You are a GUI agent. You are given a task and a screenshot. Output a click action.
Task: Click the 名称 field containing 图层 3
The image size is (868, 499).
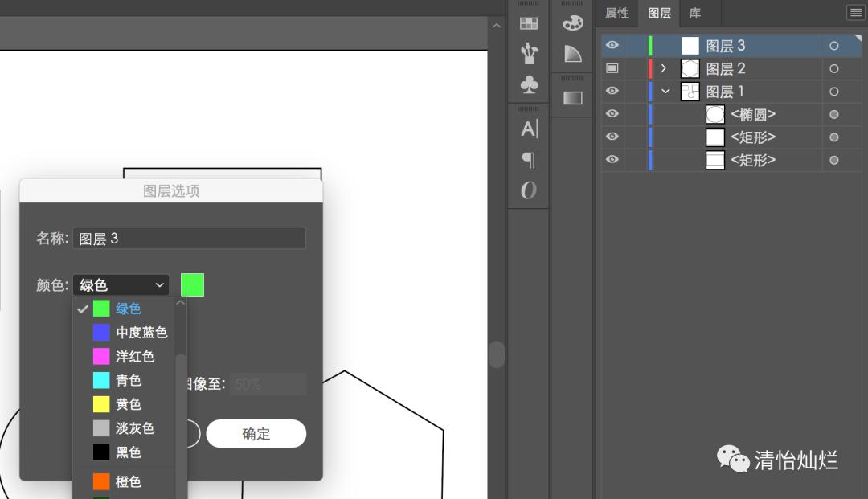click(189, 239)
